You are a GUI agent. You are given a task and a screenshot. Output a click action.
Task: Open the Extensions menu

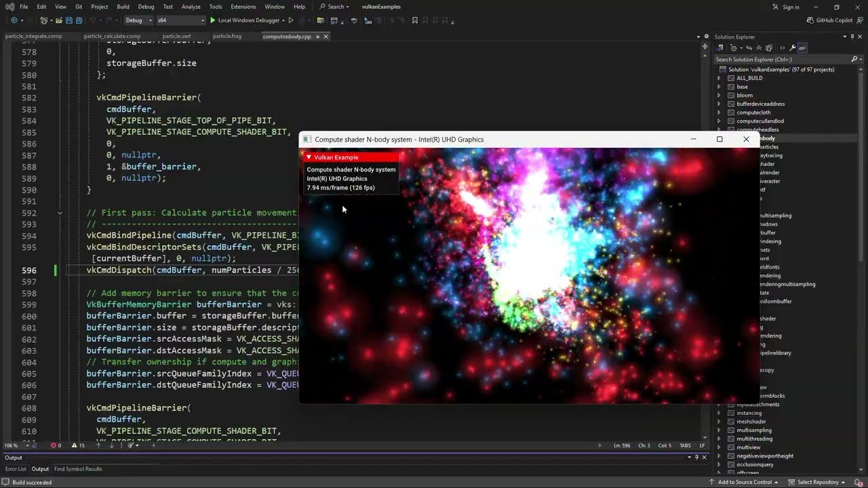click(243, 7)
